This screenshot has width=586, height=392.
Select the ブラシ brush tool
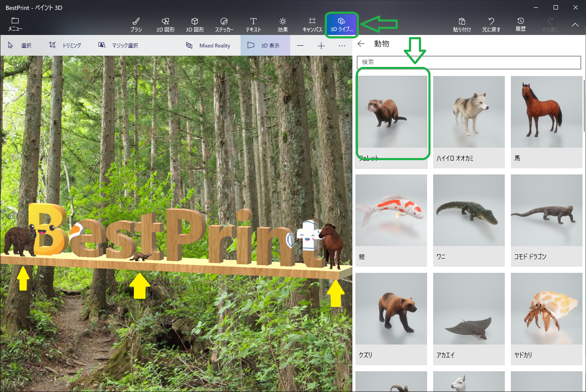click(x=136, y=25)
